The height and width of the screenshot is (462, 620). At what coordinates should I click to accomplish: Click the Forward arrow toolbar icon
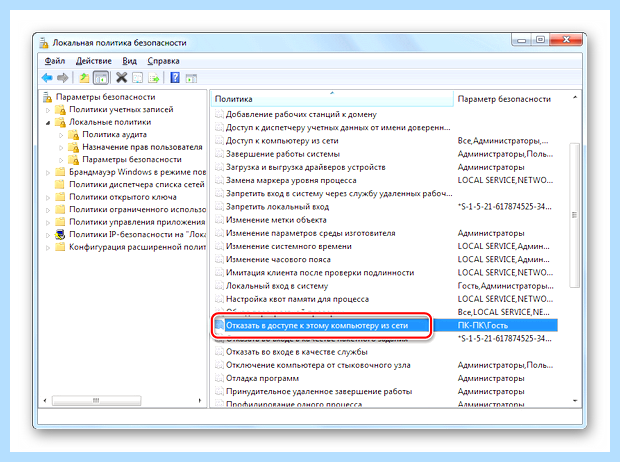coord(62,78)
